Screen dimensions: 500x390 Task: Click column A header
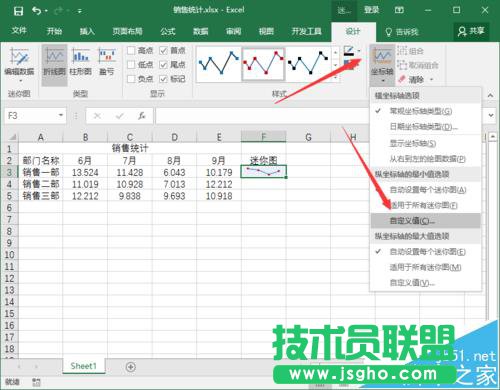pyautogui.click(x=41, y=137)
